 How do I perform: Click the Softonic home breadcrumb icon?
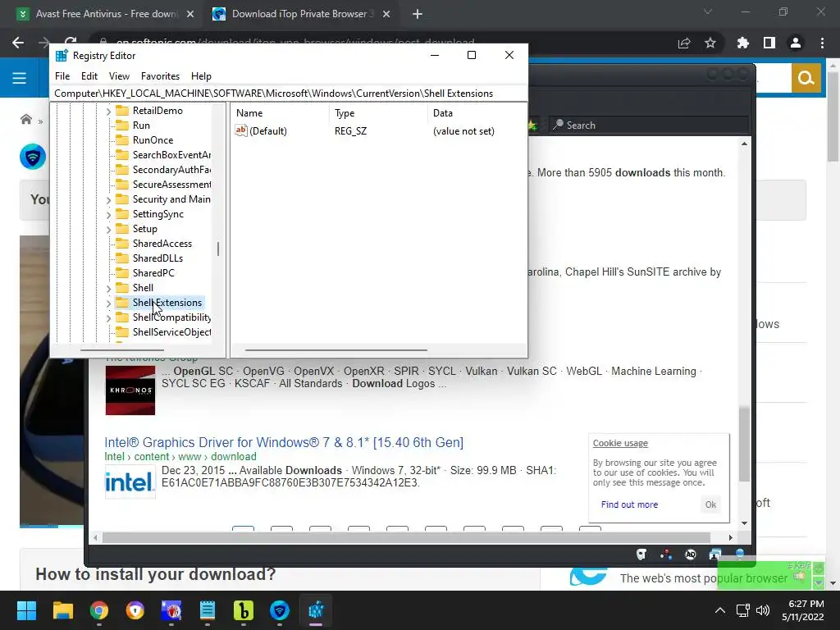[25, 119]
